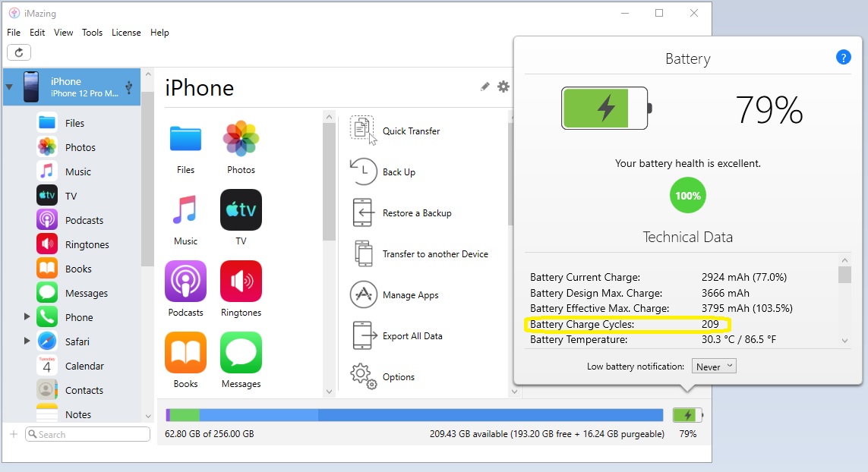Open the License menu
Image resolution: width=868 pixels, height=472 pixels.
pyautogui.click(x=126, y=33)
